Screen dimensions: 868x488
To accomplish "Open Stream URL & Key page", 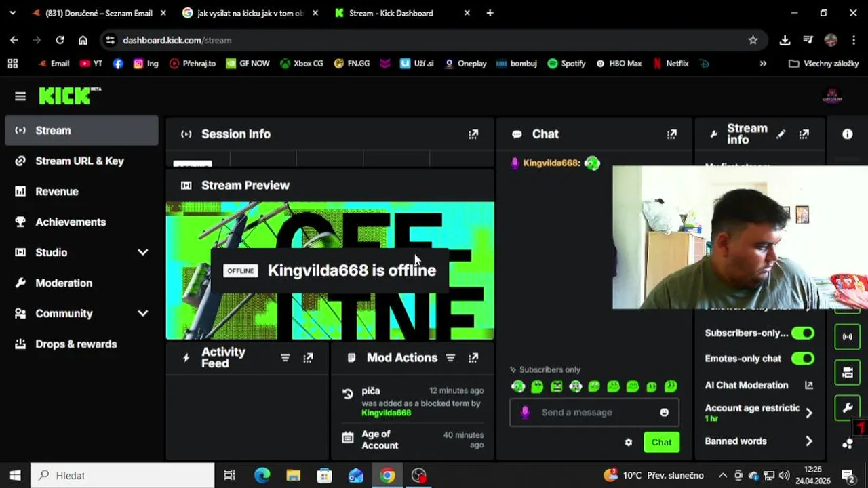I will click(81, 161).
